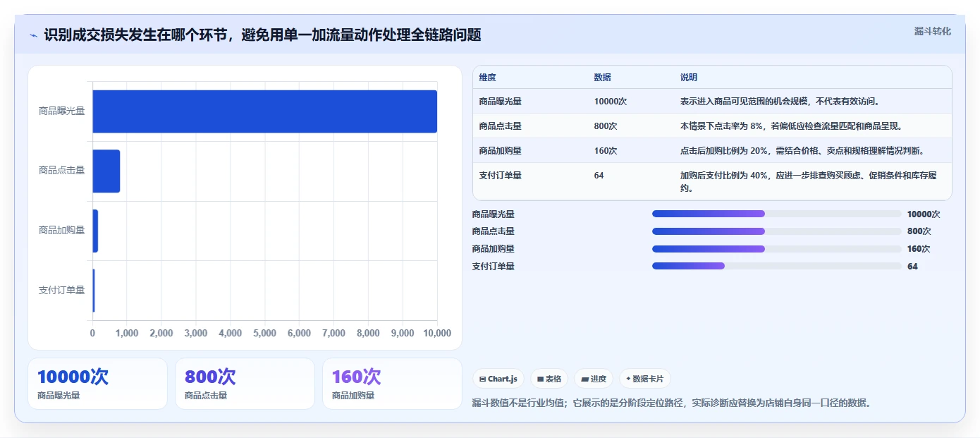Click the 10,000 x-axis tick label
This screenshot has width=980, height=438.
coord(436,333)
